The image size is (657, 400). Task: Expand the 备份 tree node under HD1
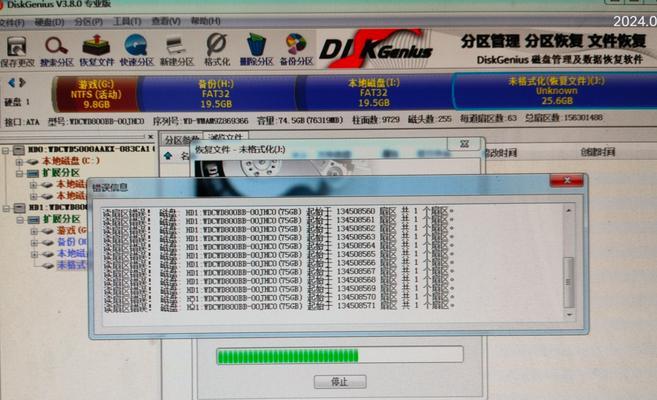34,243
